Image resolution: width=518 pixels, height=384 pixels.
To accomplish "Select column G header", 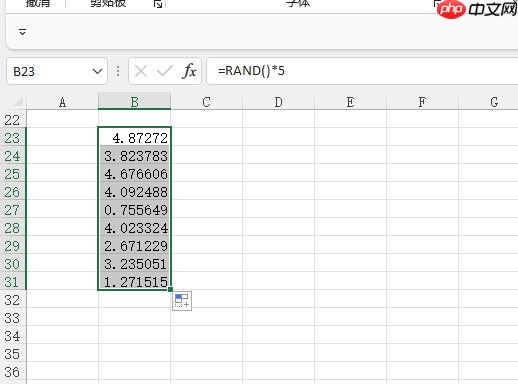I will tap(488, 101).
